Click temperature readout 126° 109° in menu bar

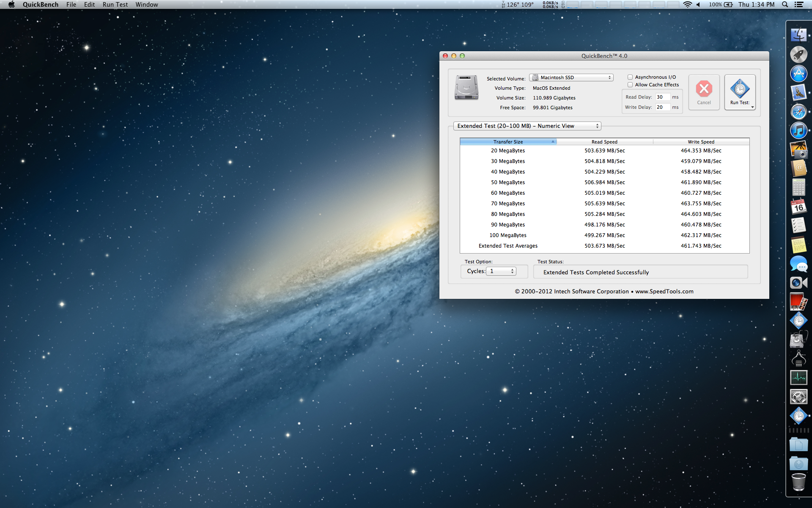tap(520, 5)
